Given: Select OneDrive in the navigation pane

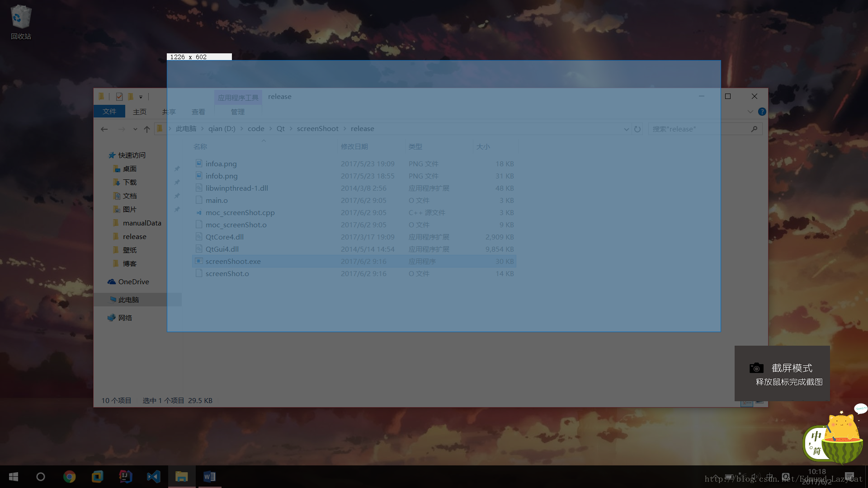Looking at the screenshot, I should (133, 282).
